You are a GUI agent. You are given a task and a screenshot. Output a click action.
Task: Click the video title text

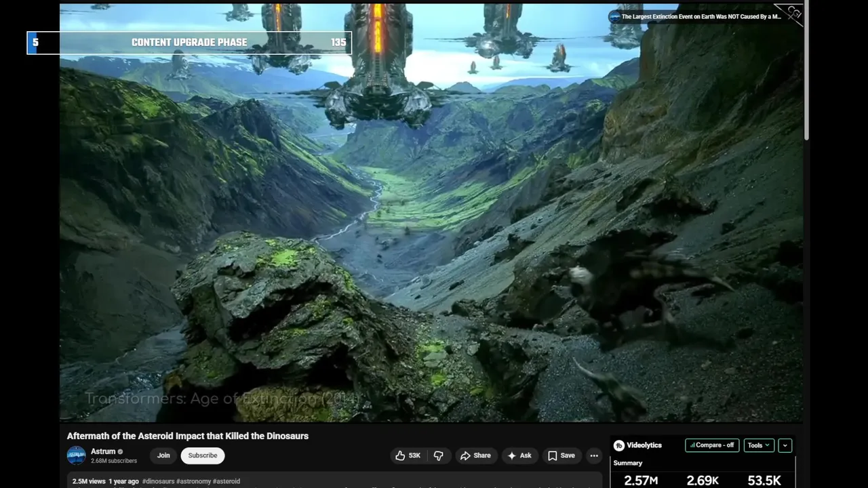[188, 436]
